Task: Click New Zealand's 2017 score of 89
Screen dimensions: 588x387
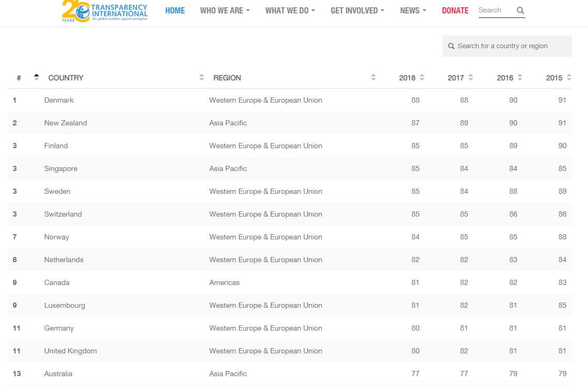Action: coord(464,123)
